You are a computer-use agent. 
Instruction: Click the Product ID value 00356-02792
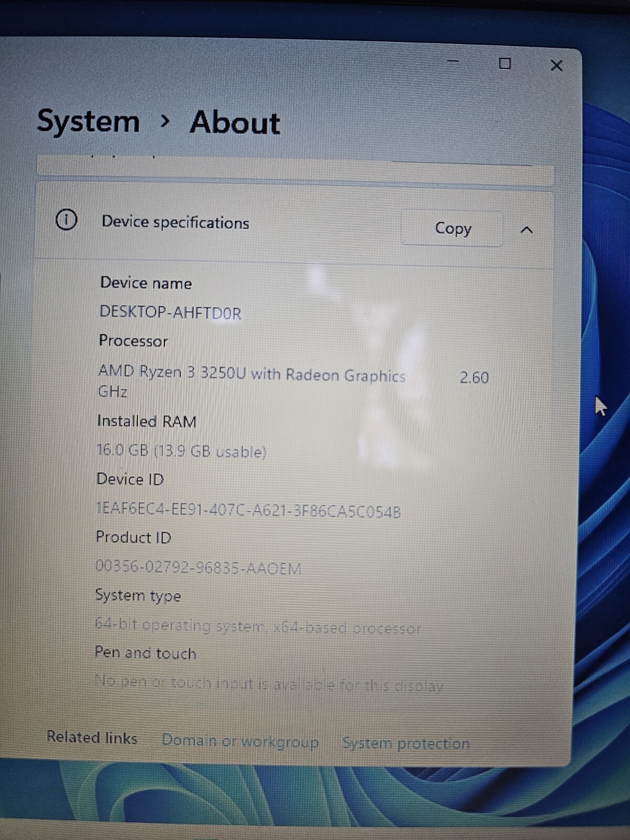coord(198,568)
